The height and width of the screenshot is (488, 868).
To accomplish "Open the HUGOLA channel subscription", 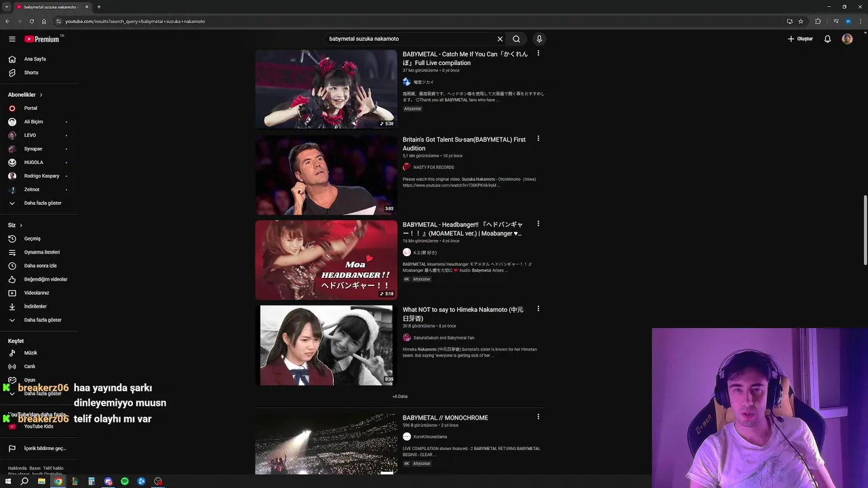I will (39, 163).
